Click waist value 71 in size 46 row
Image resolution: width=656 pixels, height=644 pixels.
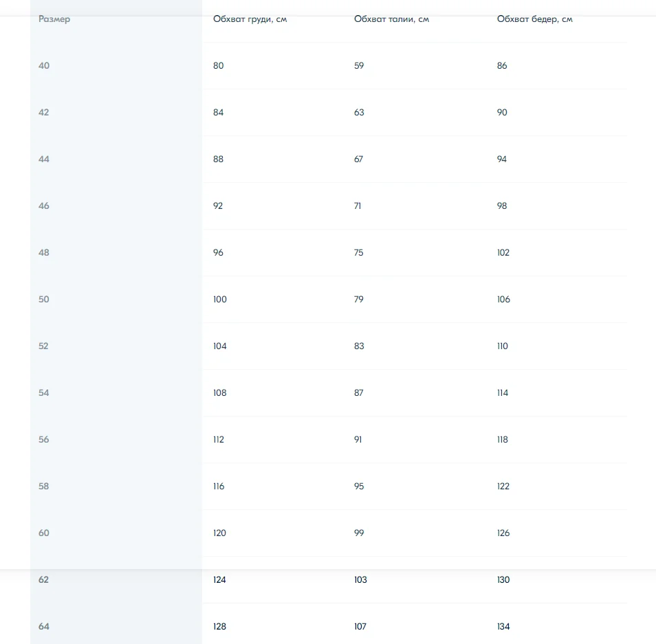[x=358, y=206]
